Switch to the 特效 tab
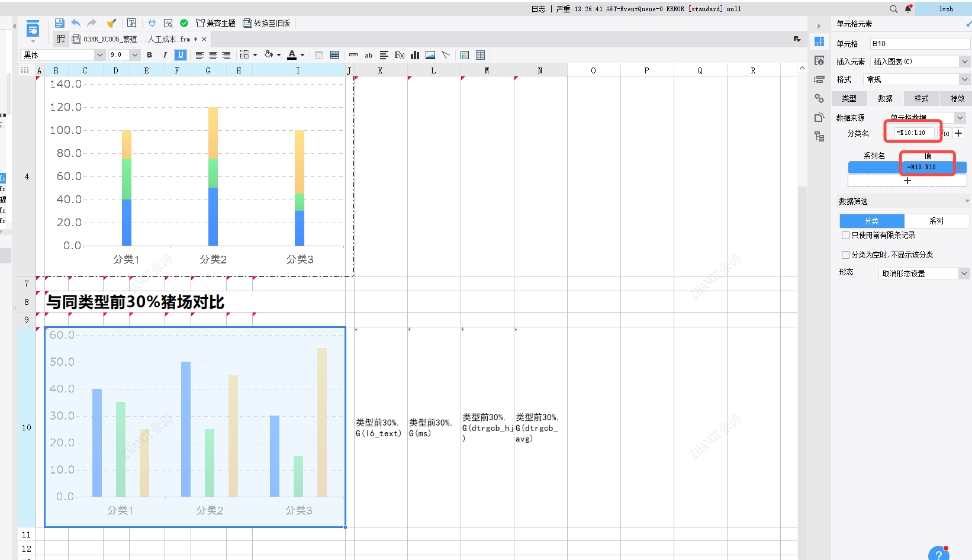 click(957, 98)
